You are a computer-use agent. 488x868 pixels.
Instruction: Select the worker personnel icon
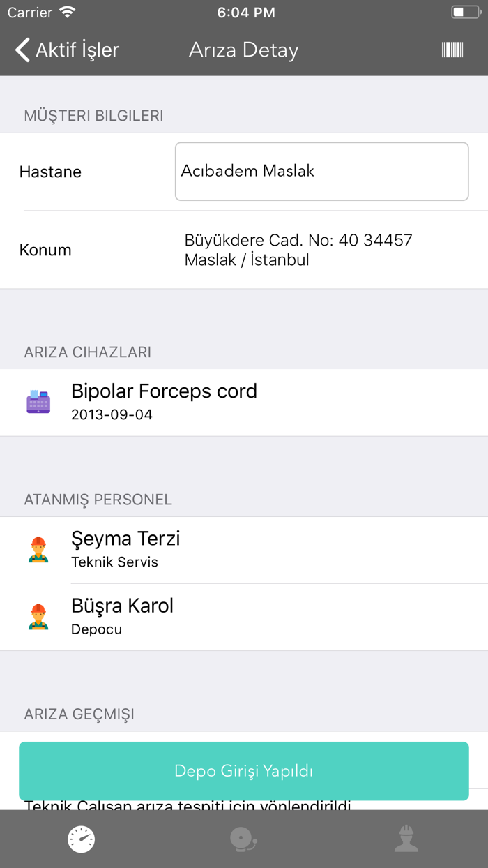point(406,839)
